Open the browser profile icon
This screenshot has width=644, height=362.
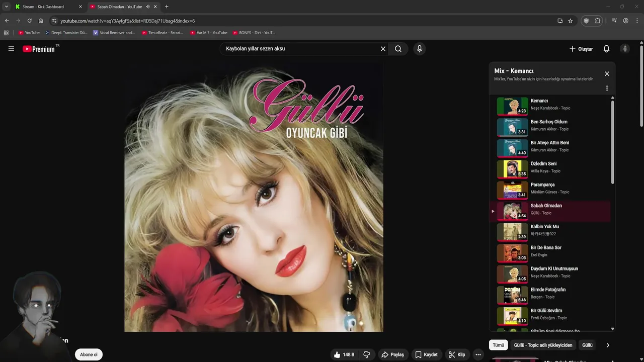click(x=625, y=21)
